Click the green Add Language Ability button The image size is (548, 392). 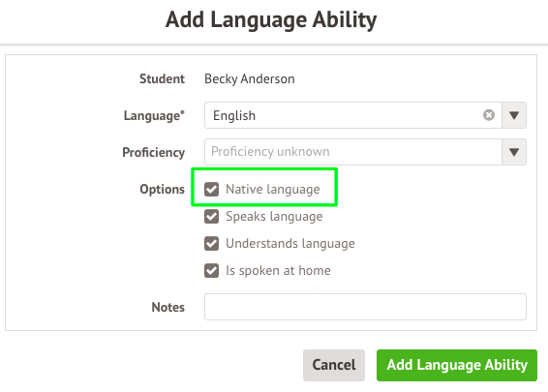(457, 365)
